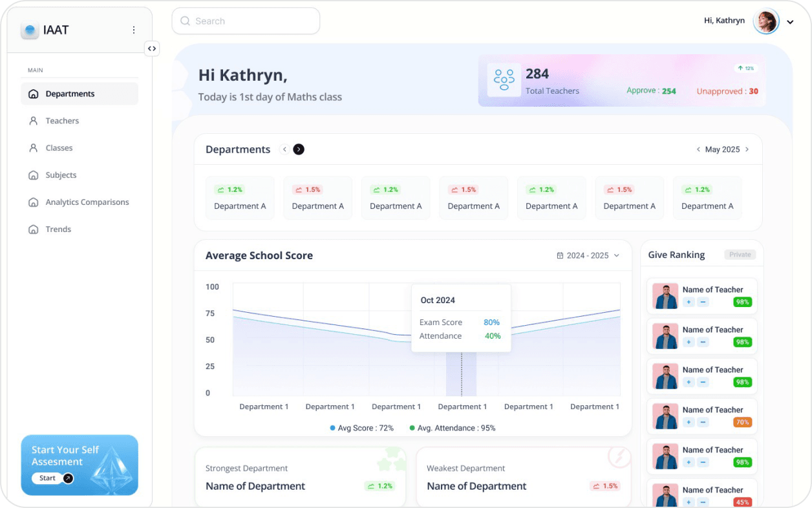This screenshot has height=508, width=812.
Task: Click plus for the 45% teacher
Action: 689,502
